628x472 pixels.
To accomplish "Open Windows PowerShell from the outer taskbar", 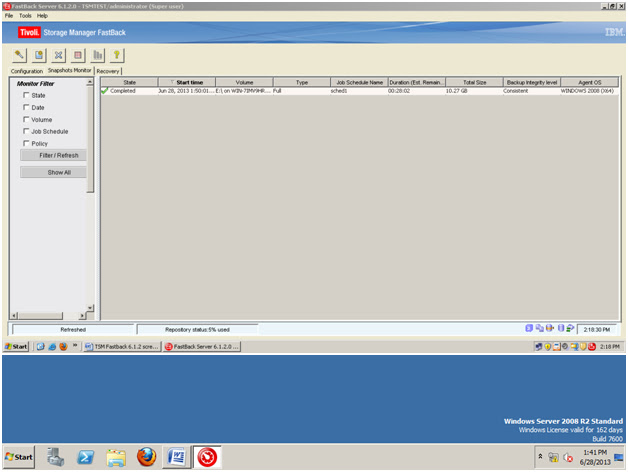I will point(86,457).
